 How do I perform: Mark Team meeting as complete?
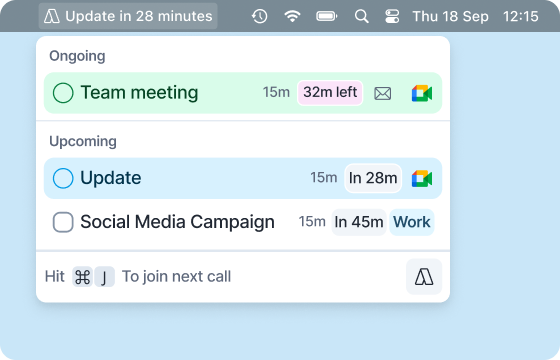[63, 93]
